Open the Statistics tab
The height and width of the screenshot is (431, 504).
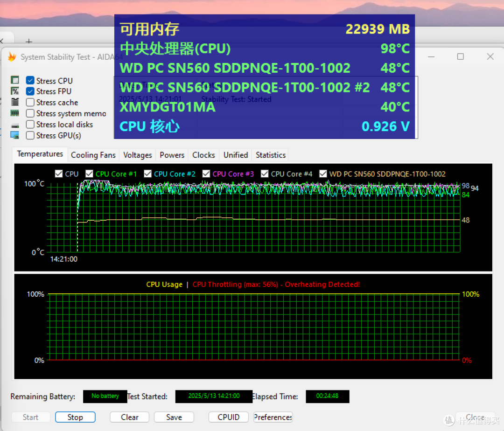click(271, 155)
